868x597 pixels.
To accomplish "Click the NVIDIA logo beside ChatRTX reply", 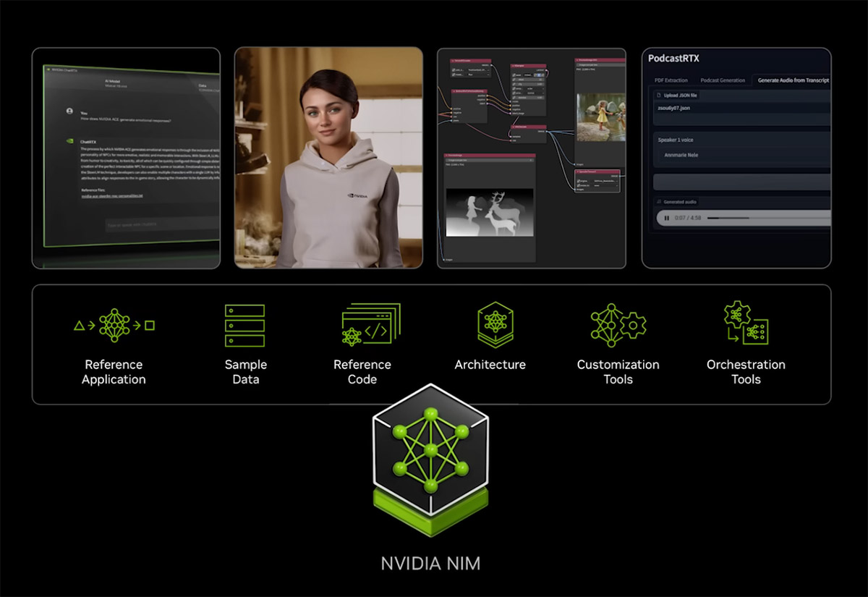I will [70, 141].
